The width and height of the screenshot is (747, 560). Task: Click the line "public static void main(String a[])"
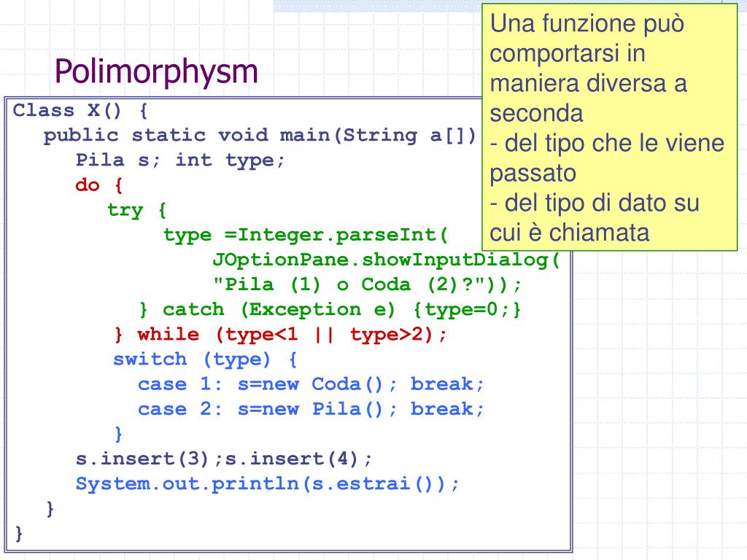pyautogui.click(x=260, y=136)
